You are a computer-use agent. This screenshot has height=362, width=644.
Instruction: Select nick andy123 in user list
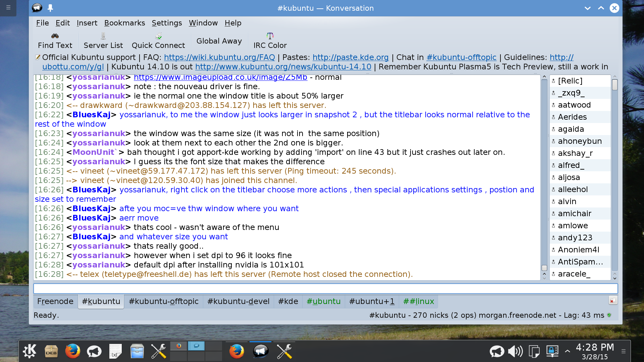click(580, 238)
